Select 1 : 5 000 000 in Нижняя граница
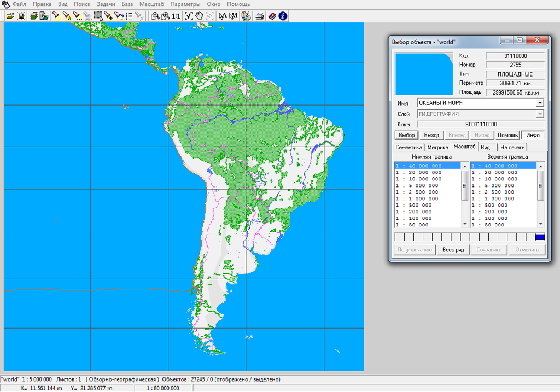Image resolution: width=560 pixels, height=392 pixels. [428, 186]
